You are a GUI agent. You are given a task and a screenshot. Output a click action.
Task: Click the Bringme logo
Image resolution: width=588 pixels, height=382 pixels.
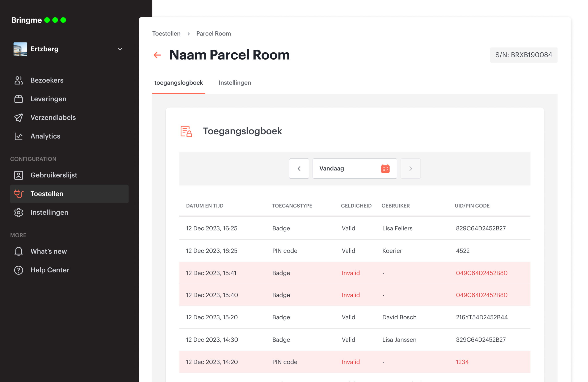pos(39,20)
